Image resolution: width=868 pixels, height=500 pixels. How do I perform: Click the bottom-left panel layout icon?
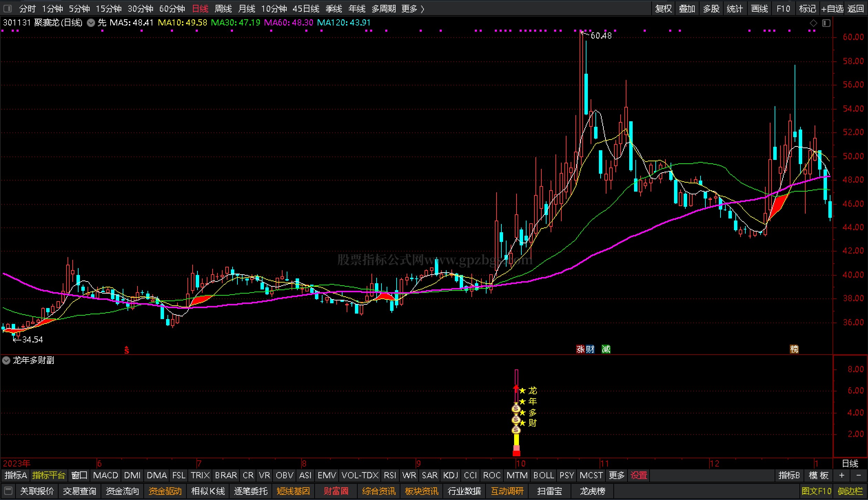coord(8,491)
